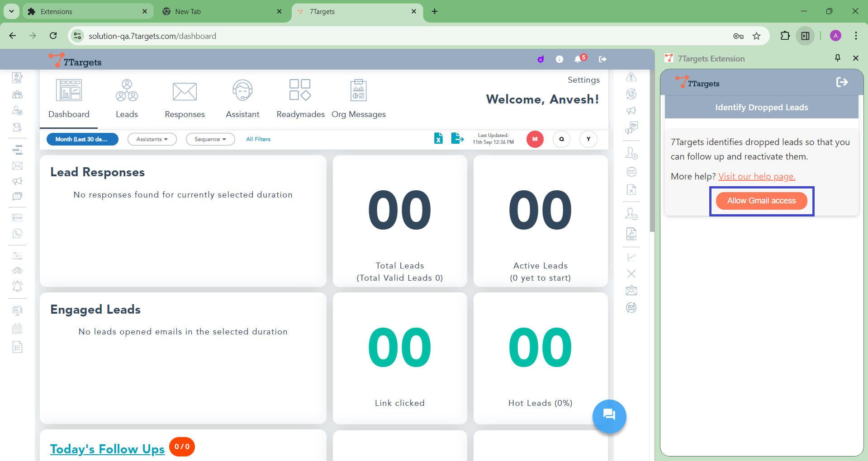Screen dimensions: 868x461
Task: Click the Readymades icon
Action: pos(300,90)
